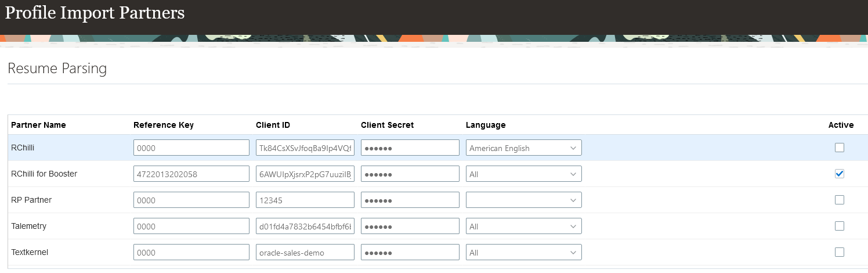Select Talemetry Client ID input
Image resolution: width=868 pixels, height=273 pixels.
[305, 226]
